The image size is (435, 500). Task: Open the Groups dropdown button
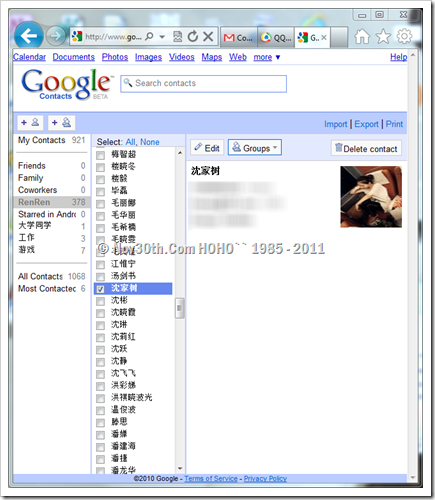point(255,148)
